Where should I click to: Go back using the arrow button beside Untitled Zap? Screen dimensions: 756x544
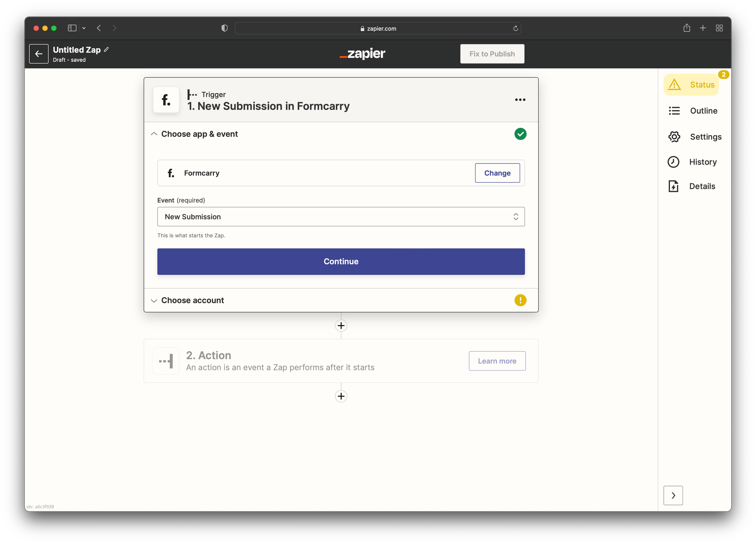click(39, 54)
